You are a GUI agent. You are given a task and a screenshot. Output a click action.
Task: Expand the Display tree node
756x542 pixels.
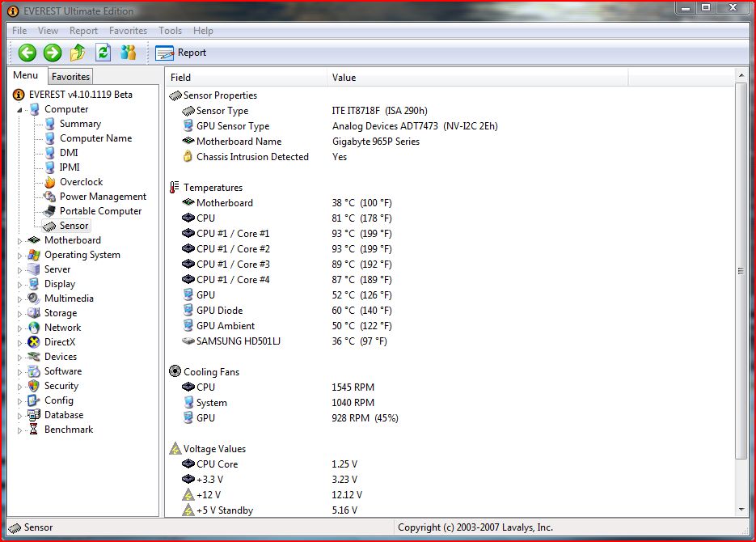click(19, 285)
